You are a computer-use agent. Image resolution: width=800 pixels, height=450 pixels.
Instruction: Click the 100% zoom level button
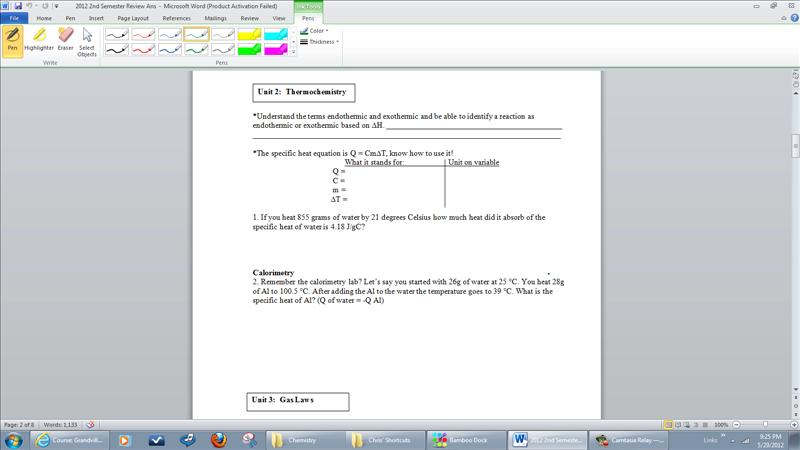pos(721,424)
